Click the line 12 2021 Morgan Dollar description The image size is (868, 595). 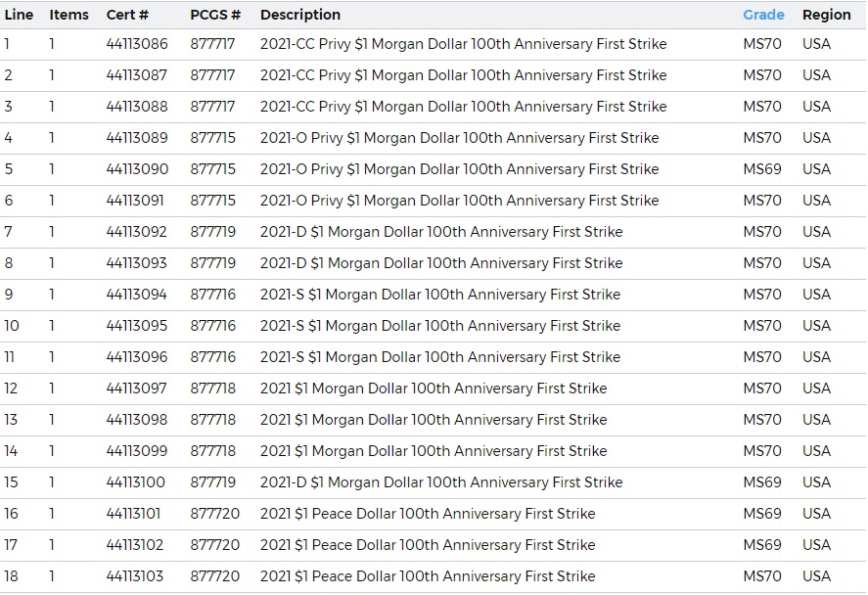coord(434,389)
